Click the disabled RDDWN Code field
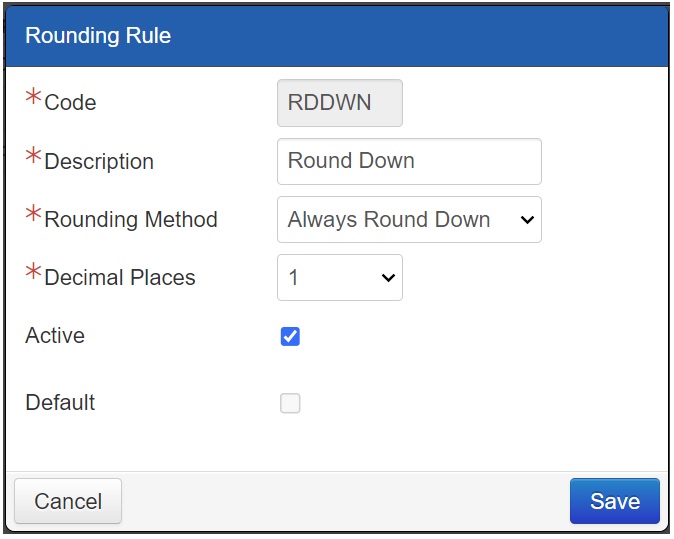The width and height of the screenshot is (674, 539). pyautogui.click(x=339, y=103)
